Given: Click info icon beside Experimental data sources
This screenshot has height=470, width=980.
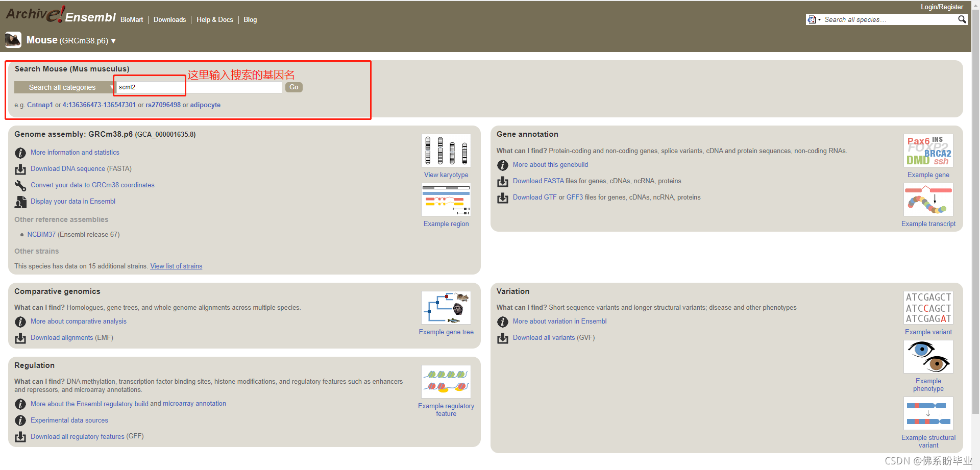Looking at the screenshot, I should [x=20, y=420].
